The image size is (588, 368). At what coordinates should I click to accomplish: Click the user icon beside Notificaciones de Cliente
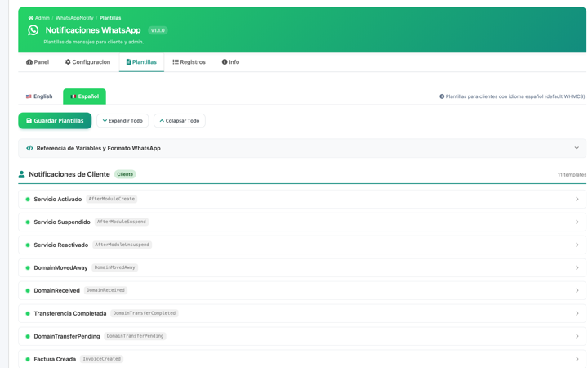22,175
